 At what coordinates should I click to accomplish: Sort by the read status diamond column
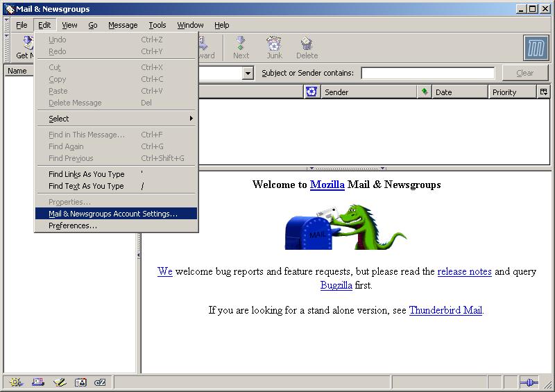click(x=424, y=92)
